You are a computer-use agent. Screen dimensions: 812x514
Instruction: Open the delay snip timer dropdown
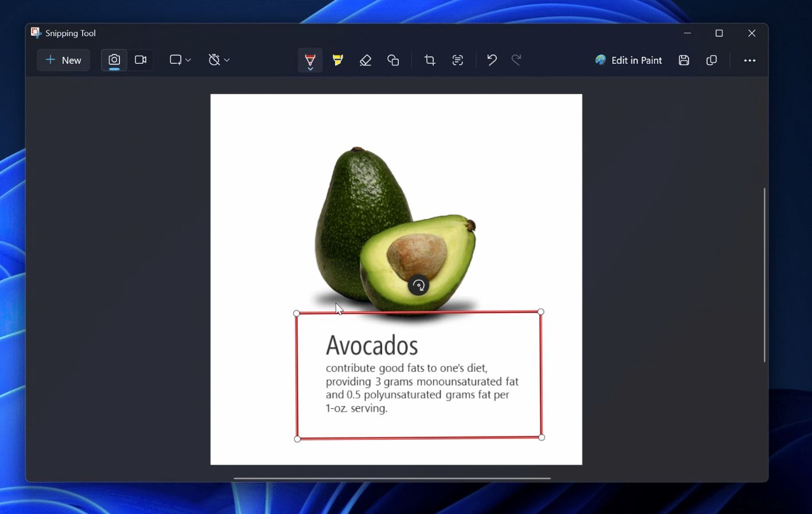pyautogui.click(x=219, y=60)
